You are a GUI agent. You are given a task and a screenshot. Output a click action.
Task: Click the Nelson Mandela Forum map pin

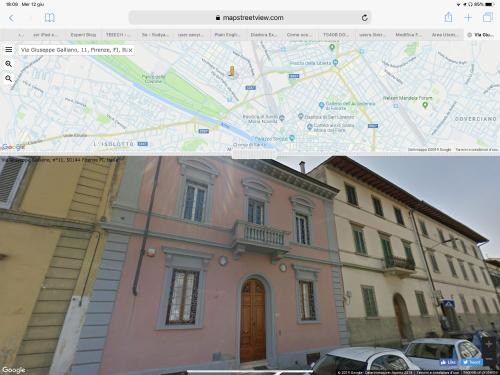[425, 105]
